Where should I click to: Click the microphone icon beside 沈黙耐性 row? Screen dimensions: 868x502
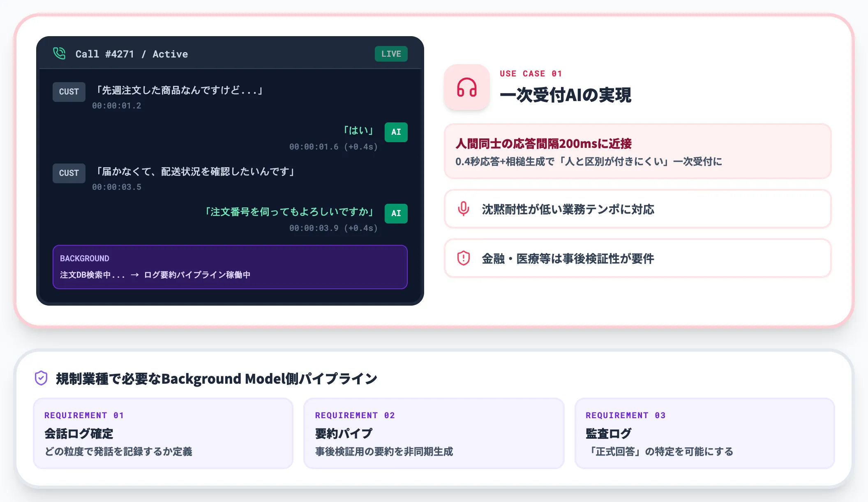point(463,209)
